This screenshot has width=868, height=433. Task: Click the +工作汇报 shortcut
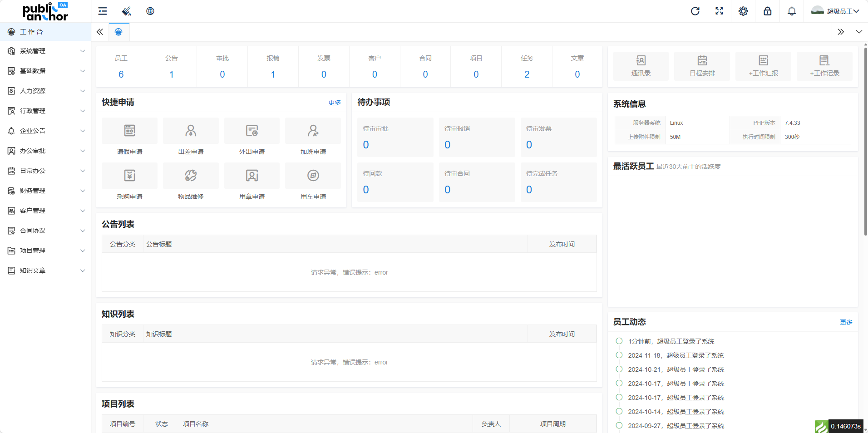pyautogui.click(x=763, y=66)
